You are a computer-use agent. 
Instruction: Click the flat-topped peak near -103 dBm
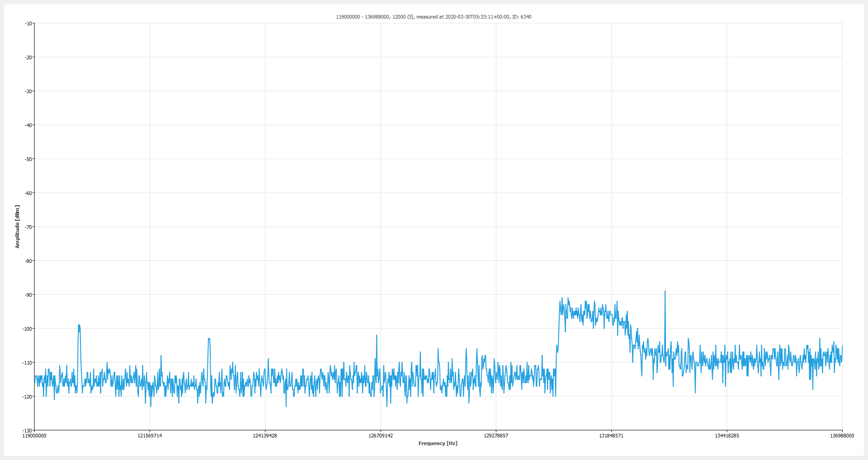click(209, 339)
